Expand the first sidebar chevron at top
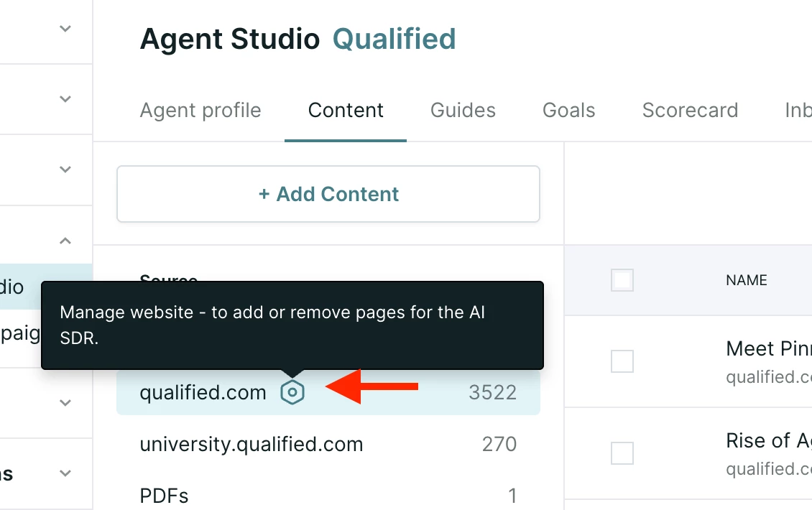Viewport: 812px width, 510px height. tap(65, 29)
